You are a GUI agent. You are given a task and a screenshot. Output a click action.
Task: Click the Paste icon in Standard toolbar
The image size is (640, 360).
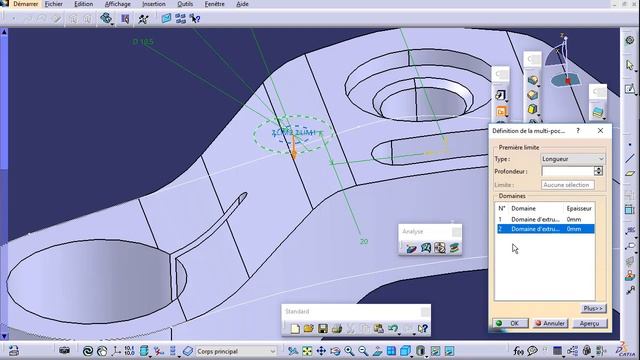pyautogui.click(x=379, y=329)
